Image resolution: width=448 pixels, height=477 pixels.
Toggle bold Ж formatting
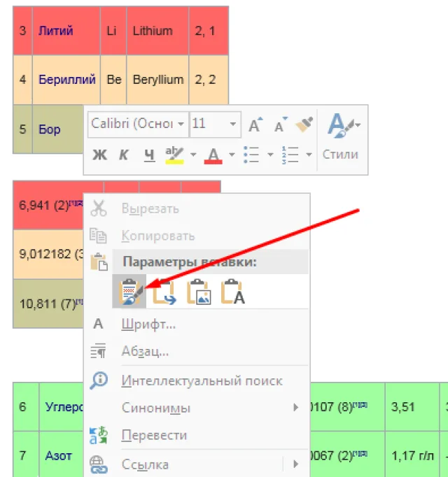(99, 155)
